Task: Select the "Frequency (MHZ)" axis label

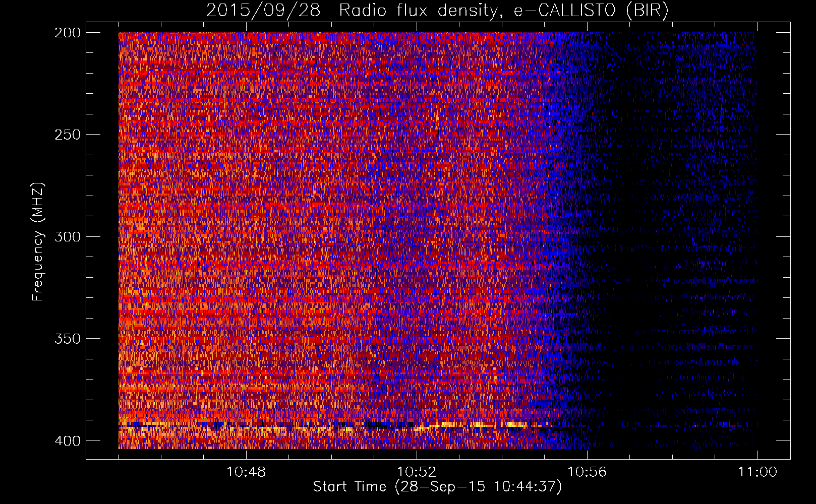Action: 38,241
